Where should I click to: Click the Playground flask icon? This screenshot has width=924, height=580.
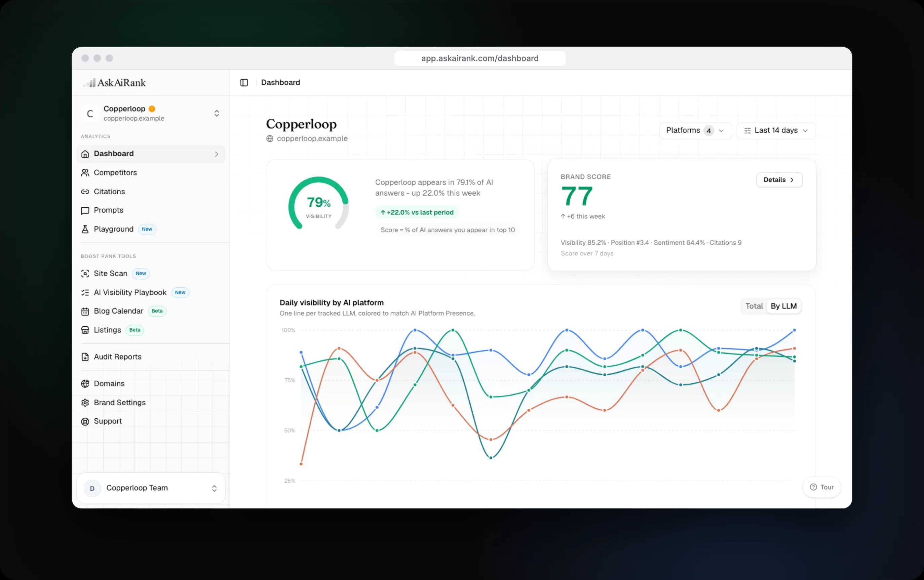(x=85, y=229)
